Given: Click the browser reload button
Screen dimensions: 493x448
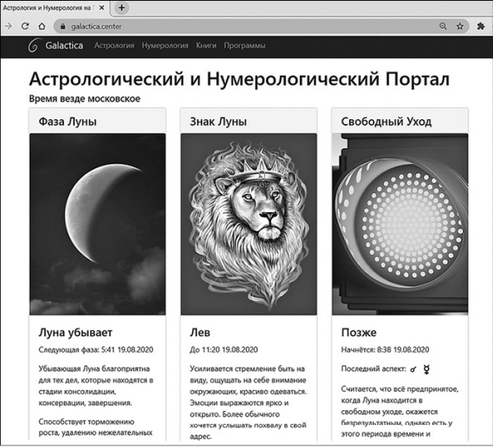Looking at the screenshot, I should 23,25.
